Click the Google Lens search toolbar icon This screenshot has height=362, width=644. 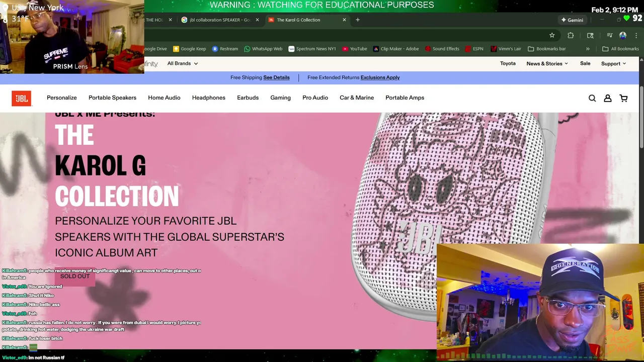click(590, 35)
